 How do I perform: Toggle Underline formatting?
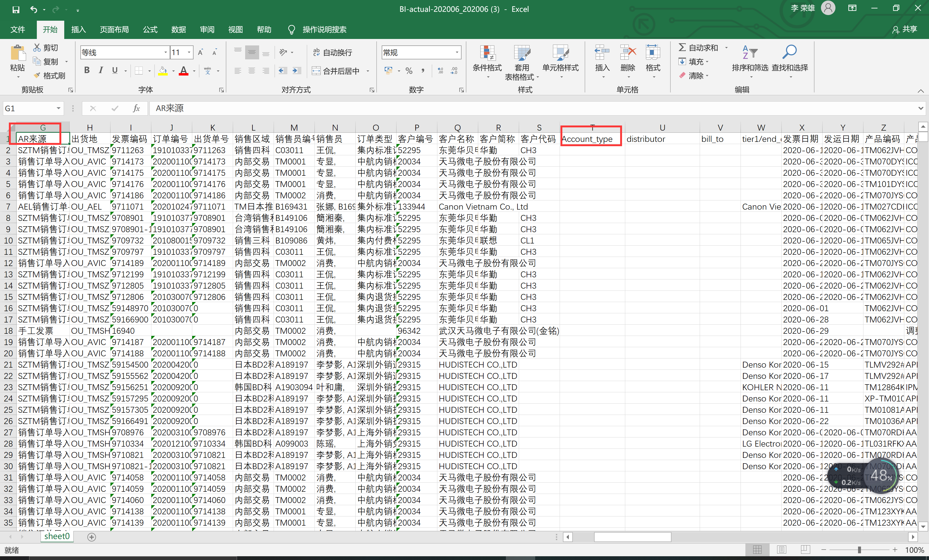click(115, 70)
